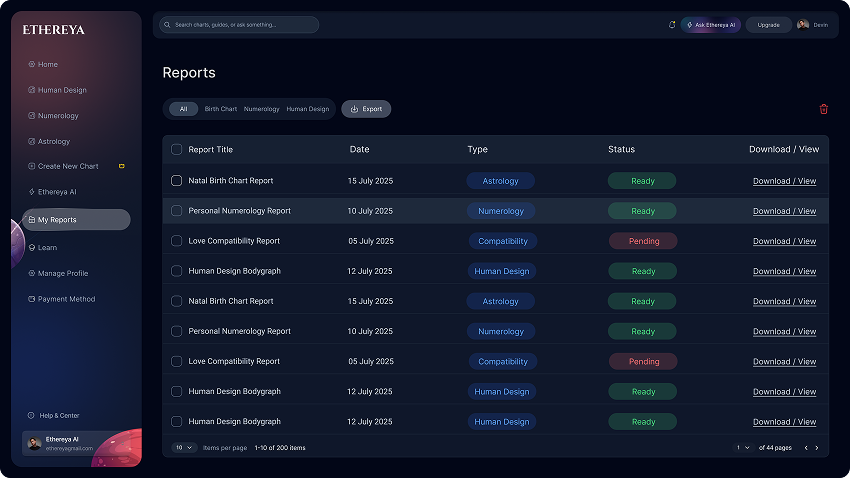
Task: Click the Astrology type badge in the first row
Action: pyautogui.click(x=500, y=181)
